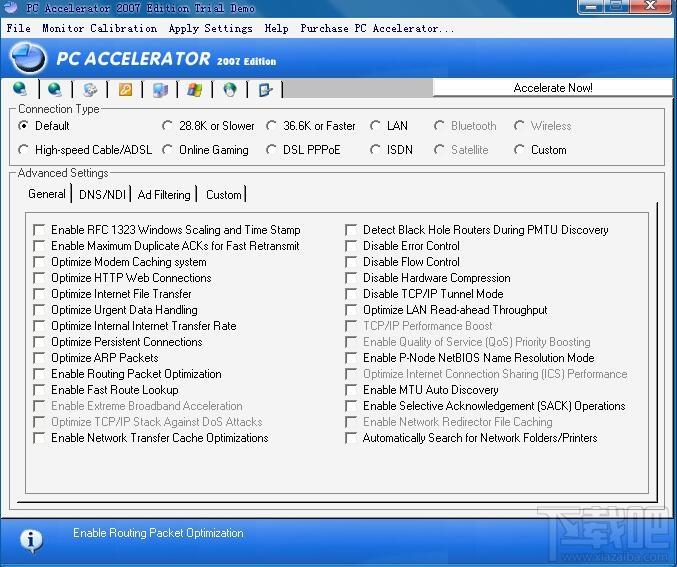Enable Maximum Duplicate ACKs for Fast Retransmit

point(39,246)
